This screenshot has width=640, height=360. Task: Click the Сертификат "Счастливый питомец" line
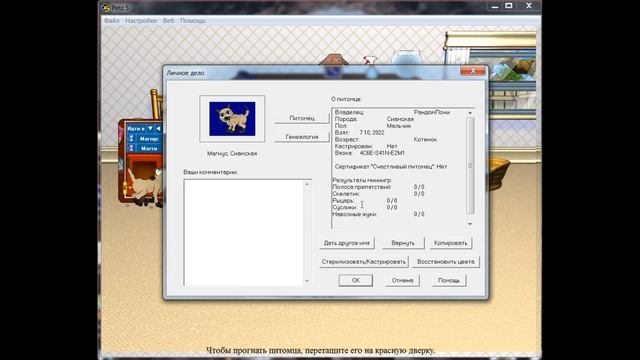(391, 167)
